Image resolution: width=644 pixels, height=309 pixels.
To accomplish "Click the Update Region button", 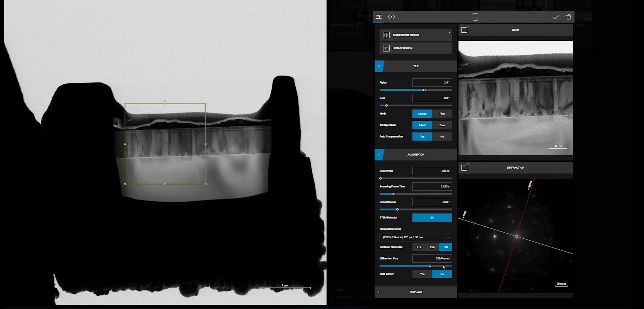I will pyautogui.click(x=416, y=48).
